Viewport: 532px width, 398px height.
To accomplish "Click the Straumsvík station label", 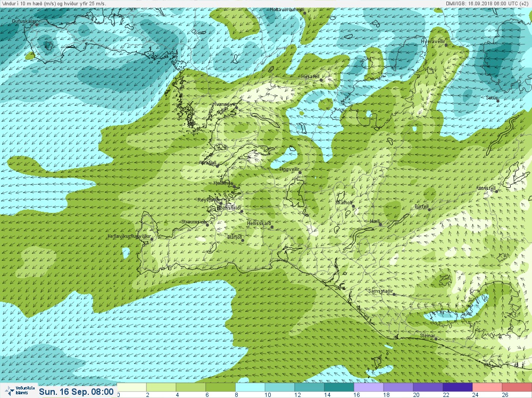I will pyautogui.click(x=194, y=221).
